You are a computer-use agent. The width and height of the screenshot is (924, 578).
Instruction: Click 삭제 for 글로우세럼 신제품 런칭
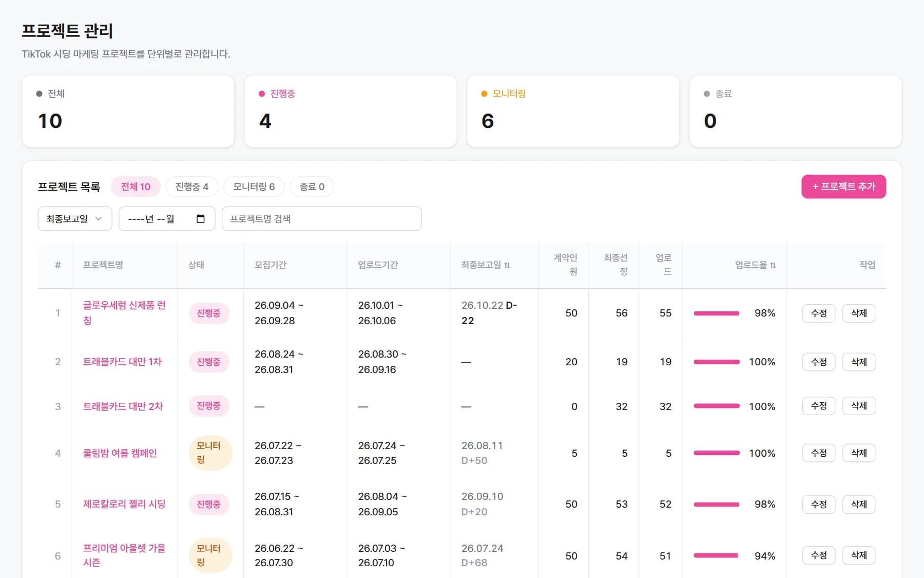coord(859,313)
